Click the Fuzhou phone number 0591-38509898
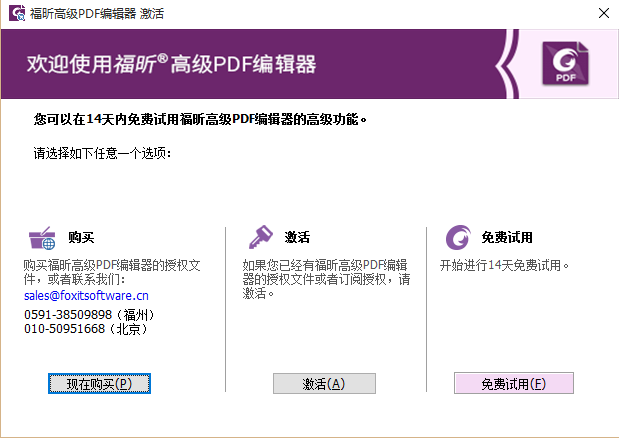Image resolution: width=619 pixels, height=438 pixels. coord(88,314)
